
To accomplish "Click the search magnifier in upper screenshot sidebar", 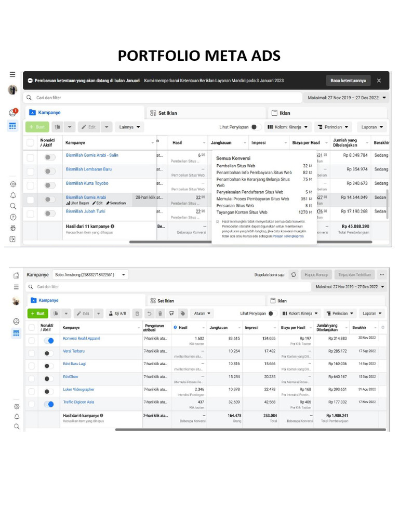I will [13, 206].
